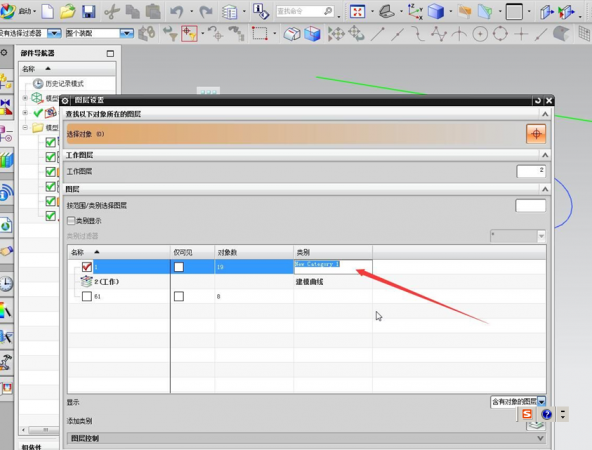Image resolution: width=592 pixels, height=450 pixels.
Task: Click the XYZ coordinate triad icon
Action: tap(415, 12)
